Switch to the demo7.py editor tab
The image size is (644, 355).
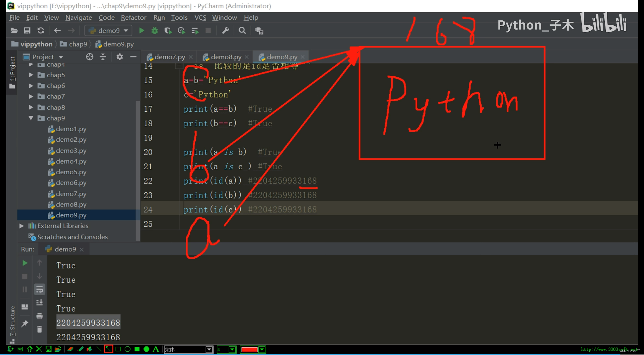(170, 57)
